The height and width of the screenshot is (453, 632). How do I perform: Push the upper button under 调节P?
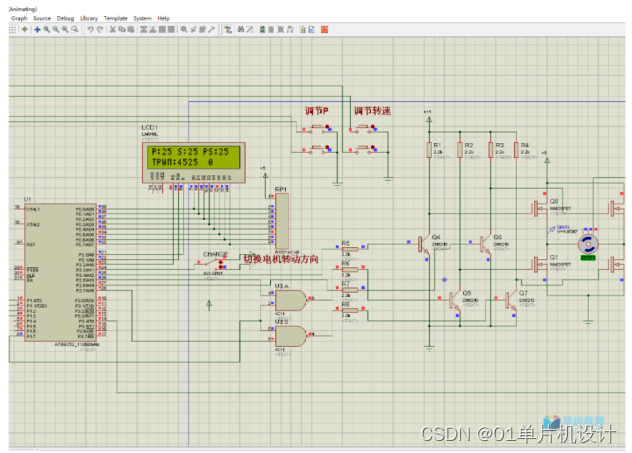(317, 129)
